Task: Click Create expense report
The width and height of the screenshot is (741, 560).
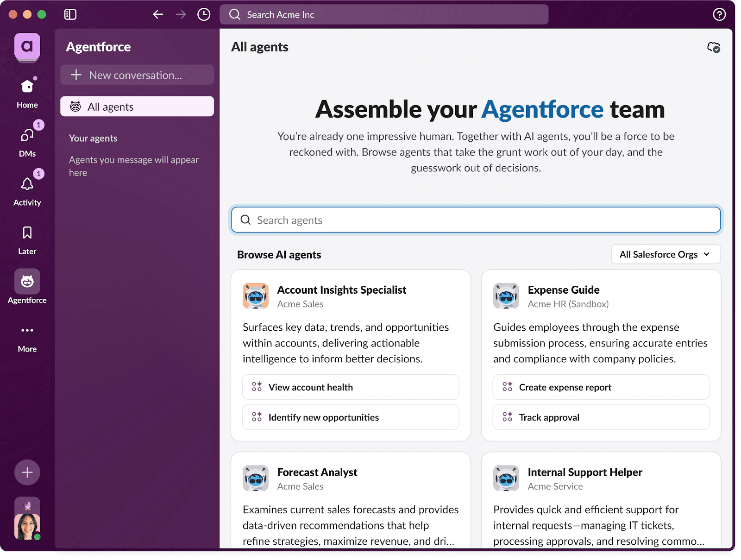Action: (x=601, y=387)
